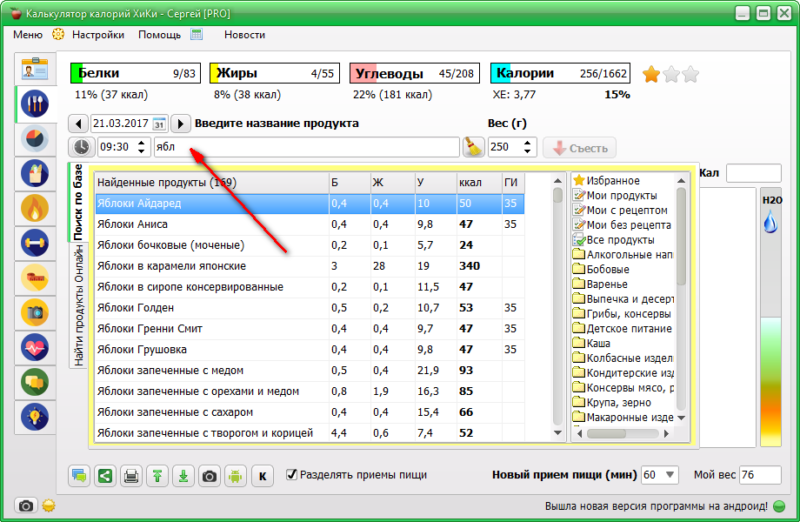This screenshot has width=800, height=522.
Task: Switch to 'Найти продукты Онлайн' vertical tab
Action: (78, 306)
